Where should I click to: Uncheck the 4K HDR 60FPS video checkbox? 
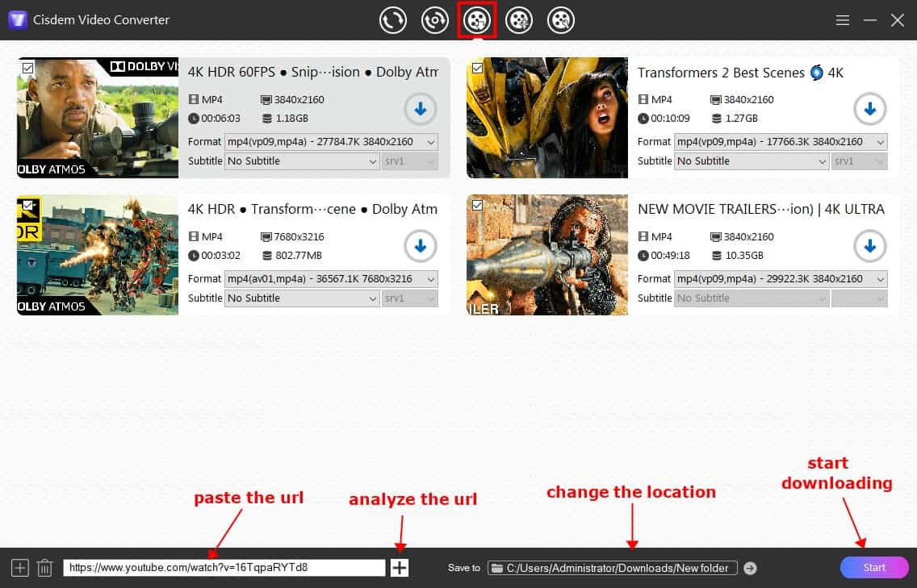(x=28, y=69)
